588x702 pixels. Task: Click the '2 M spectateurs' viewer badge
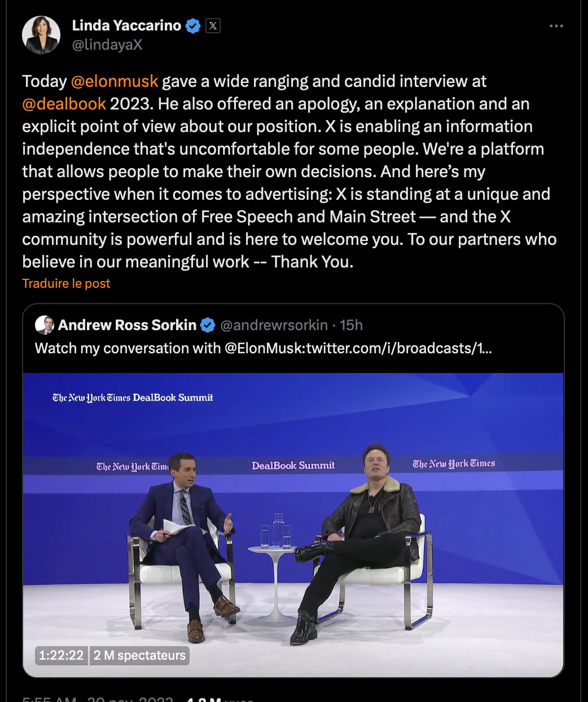point(139,655)
